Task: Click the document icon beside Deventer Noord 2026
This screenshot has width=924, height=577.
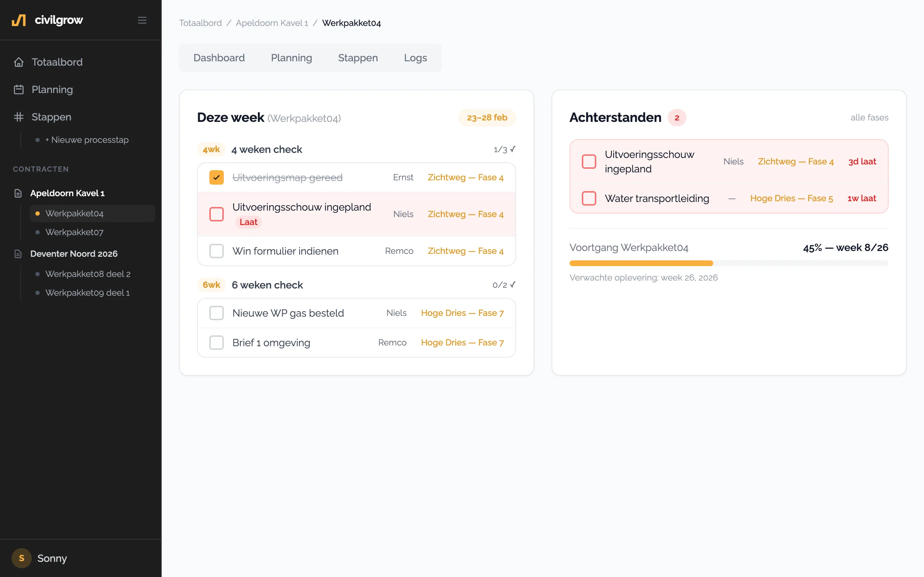Action: point(18,254)
